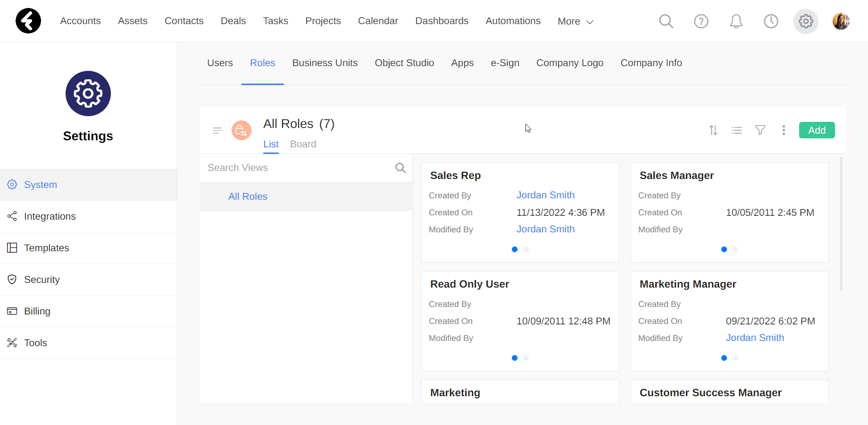
Task: Switch to Business Units tab
Action: click(x=325, y=63)
